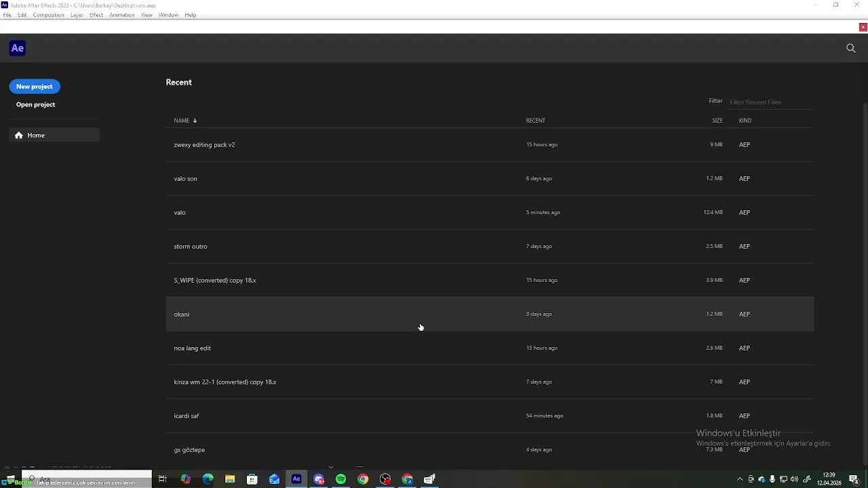Open OneDrive cloud tray icon

tap(762, 479)
